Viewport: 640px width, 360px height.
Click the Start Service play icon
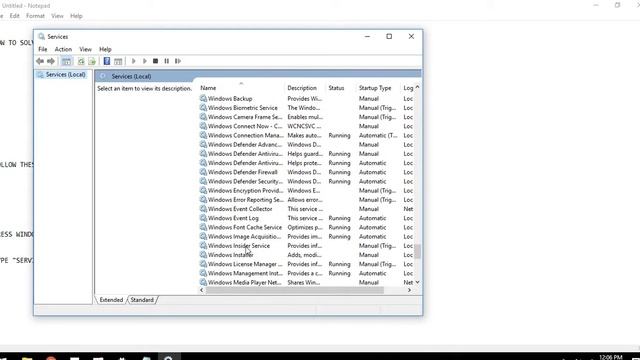[133, 61]
